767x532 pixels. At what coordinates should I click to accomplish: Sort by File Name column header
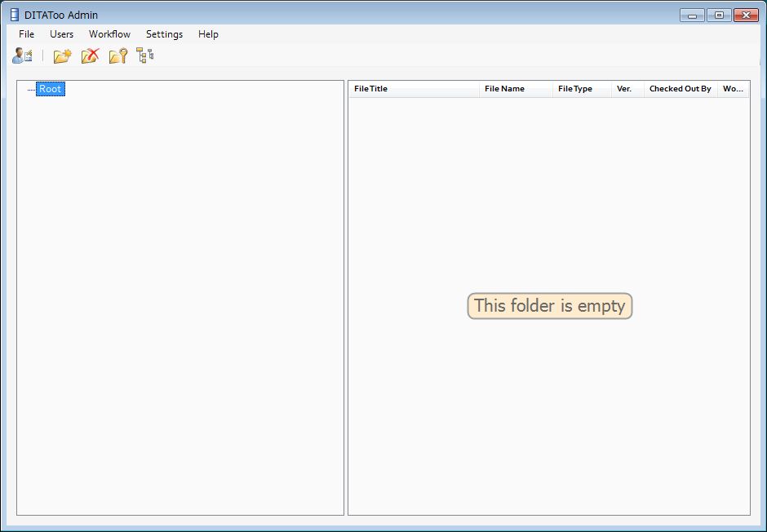click(x=516, y=89)
